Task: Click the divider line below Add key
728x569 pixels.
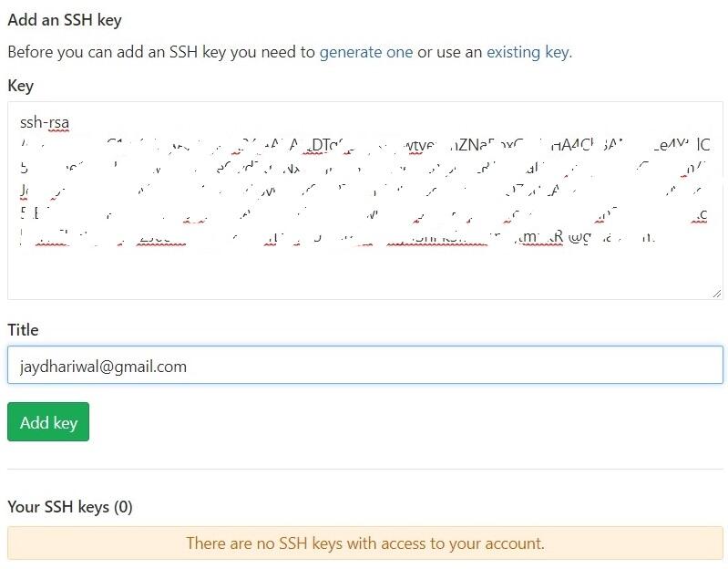Action: tap(364, 469)
